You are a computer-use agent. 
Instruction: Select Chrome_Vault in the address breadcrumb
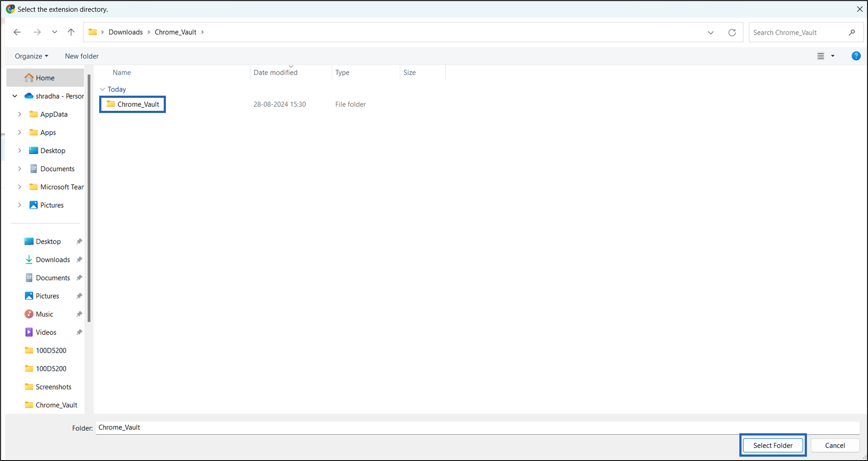coord(175,32)
